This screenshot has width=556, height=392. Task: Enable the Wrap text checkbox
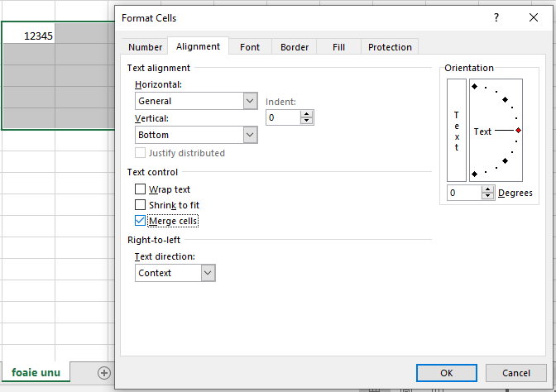coord(140,189)
